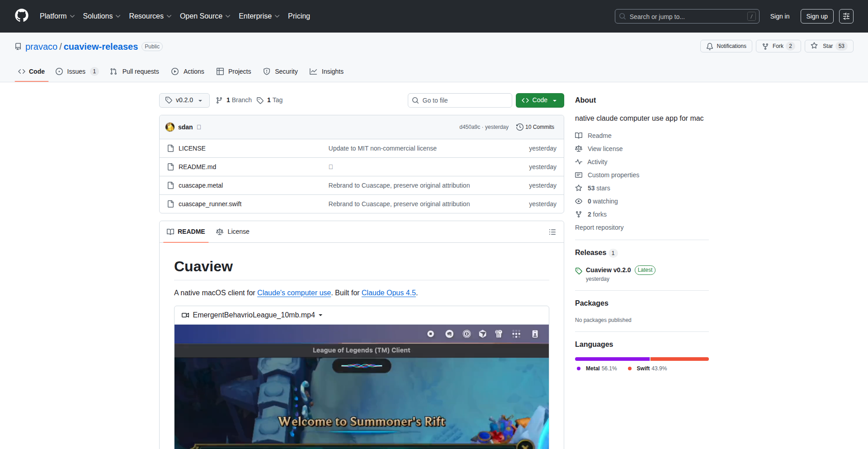Switch to the License tab in README

coord(233,232)
